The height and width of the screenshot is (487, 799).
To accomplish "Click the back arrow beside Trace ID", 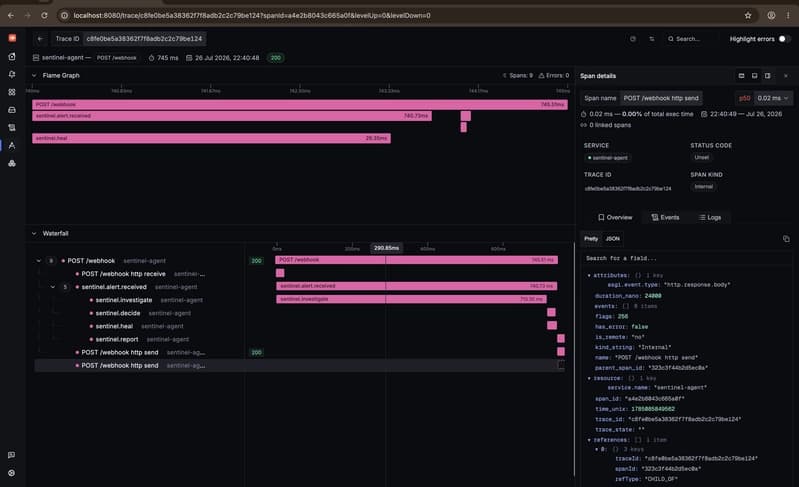I will click(x=40, y=39).
